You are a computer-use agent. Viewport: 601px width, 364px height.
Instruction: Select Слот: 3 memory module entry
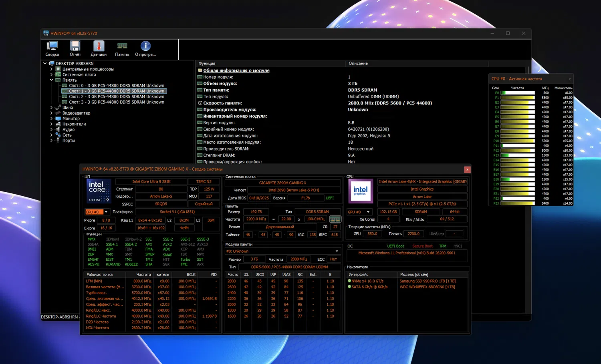(116, 102)
